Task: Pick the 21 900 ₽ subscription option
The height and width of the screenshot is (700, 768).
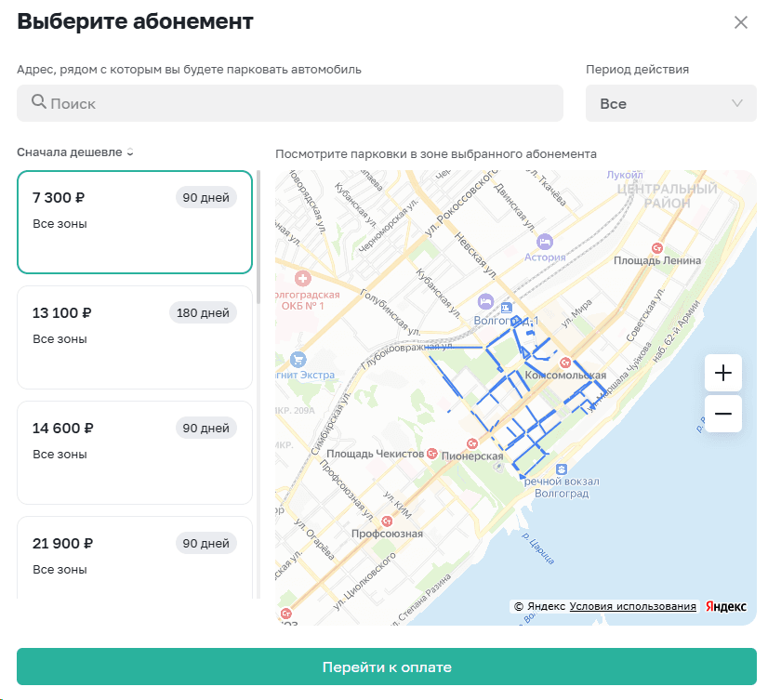Action: (x=135, y=558)
